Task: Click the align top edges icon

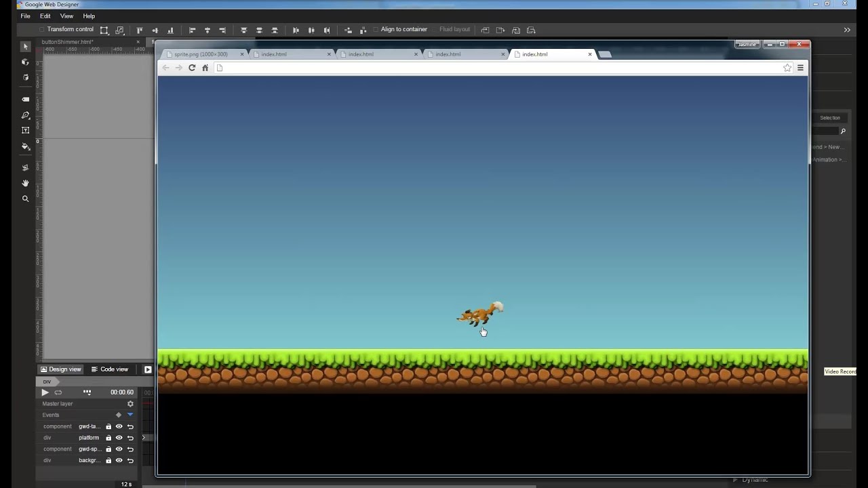Action: coord(140,30)
